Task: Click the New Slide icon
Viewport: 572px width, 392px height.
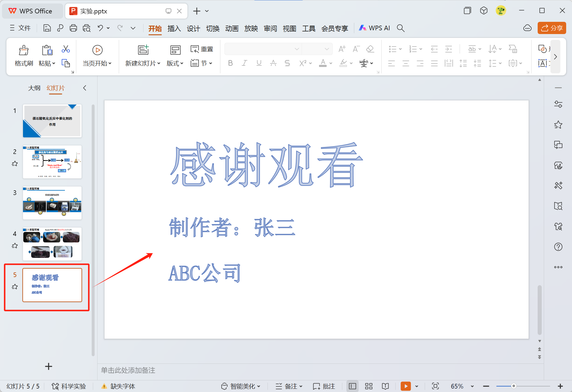Action: coord(143,50)
